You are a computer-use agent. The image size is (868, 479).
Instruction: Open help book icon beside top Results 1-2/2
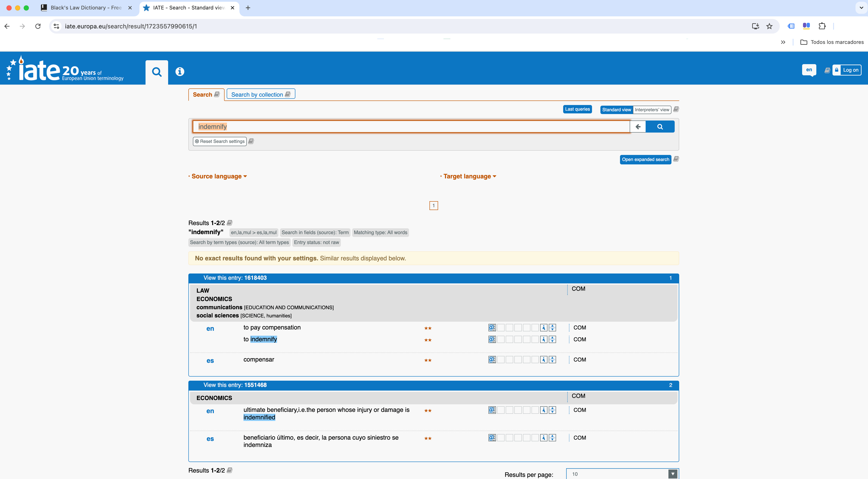229,223
